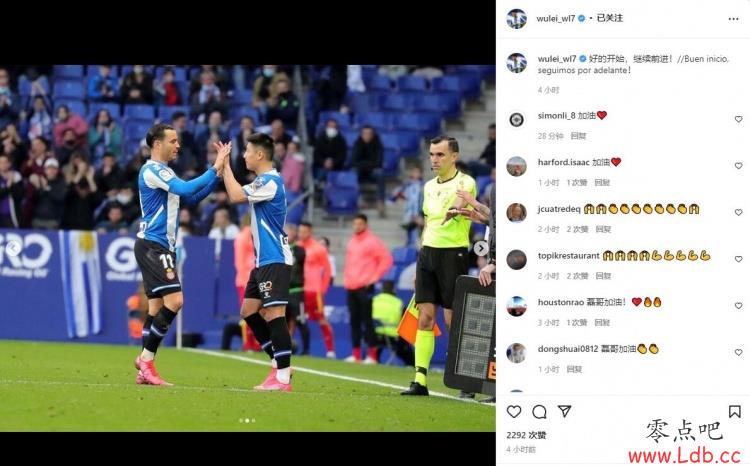Like houstonrao's comment heart
This screenshot has width=750, height=466.
click(x=739, y=305)
